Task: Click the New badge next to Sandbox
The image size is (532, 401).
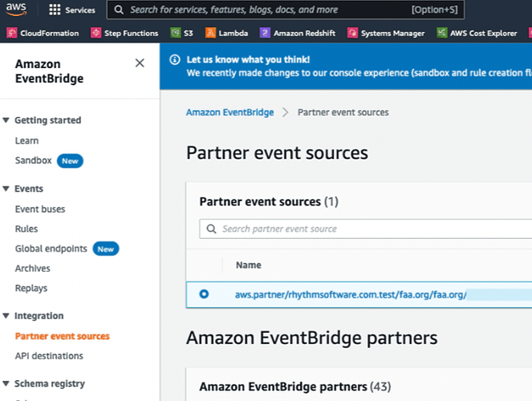Action: click(70, 161)
